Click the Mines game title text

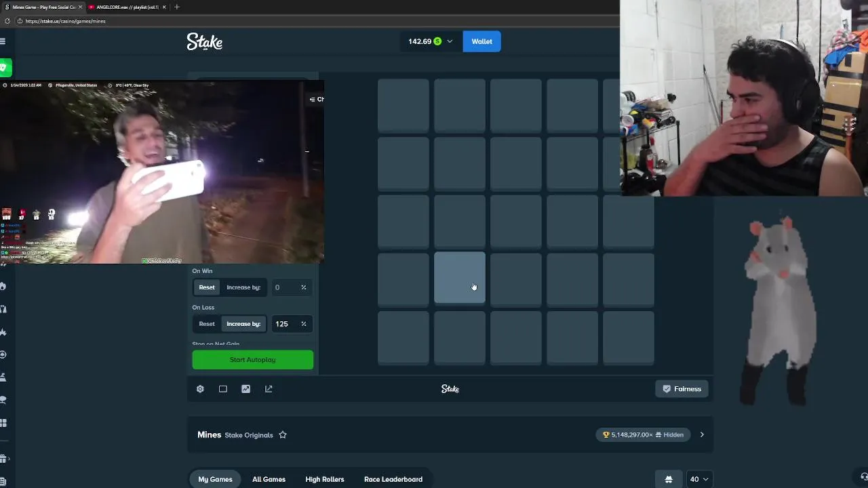(210, 435)
